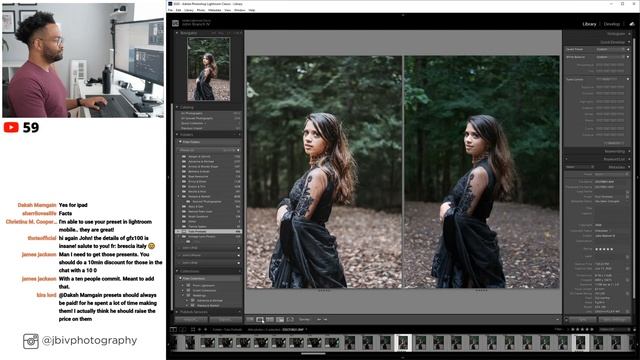
Task: Collapse the top module panel with arrow
Action: (x=403, y=15)
